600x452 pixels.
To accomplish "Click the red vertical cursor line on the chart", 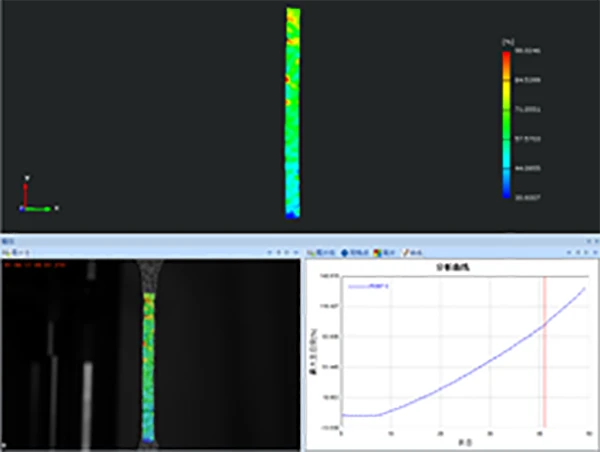I will tap(545, 351).
